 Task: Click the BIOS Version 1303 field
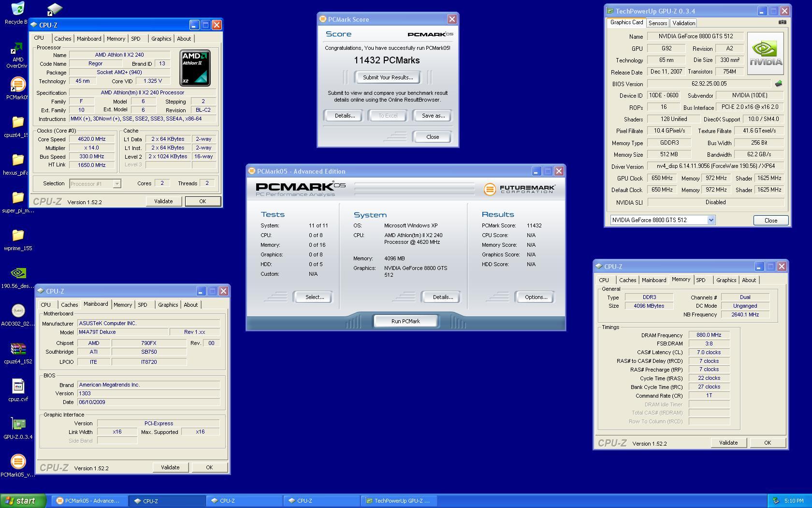pos(149,393)
